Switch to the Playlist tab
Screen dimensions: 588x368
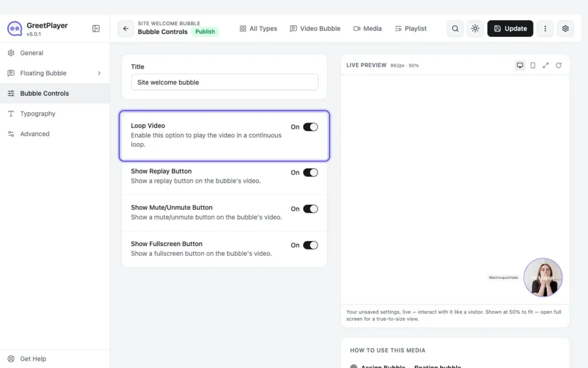(411, 29)
